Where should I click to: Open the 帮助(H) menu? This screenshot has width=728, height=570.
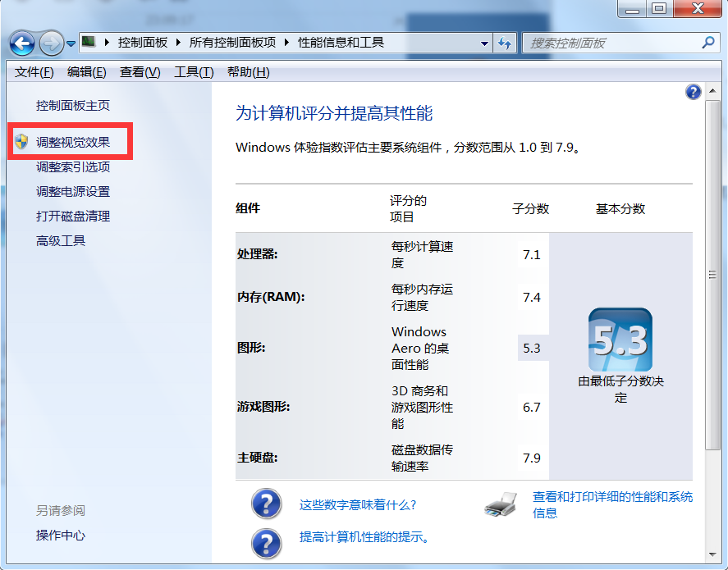coord(248,72)
